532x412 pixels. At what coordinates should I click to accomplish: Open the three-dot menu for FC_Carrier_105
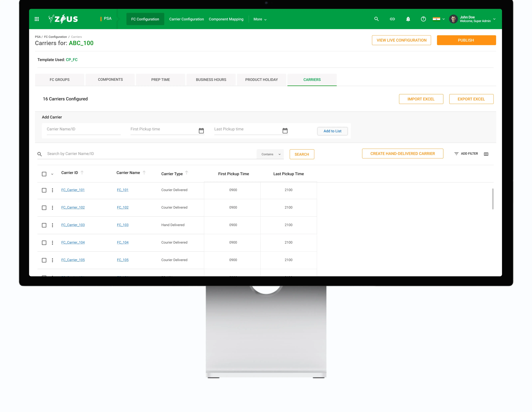[x=52, y=260]
